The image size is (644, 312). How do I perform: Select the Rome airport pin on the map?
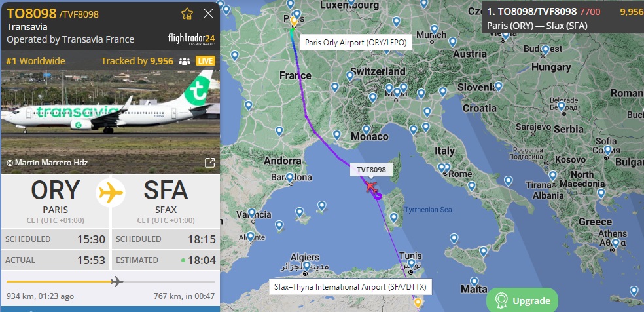click(x=442, y=168)
